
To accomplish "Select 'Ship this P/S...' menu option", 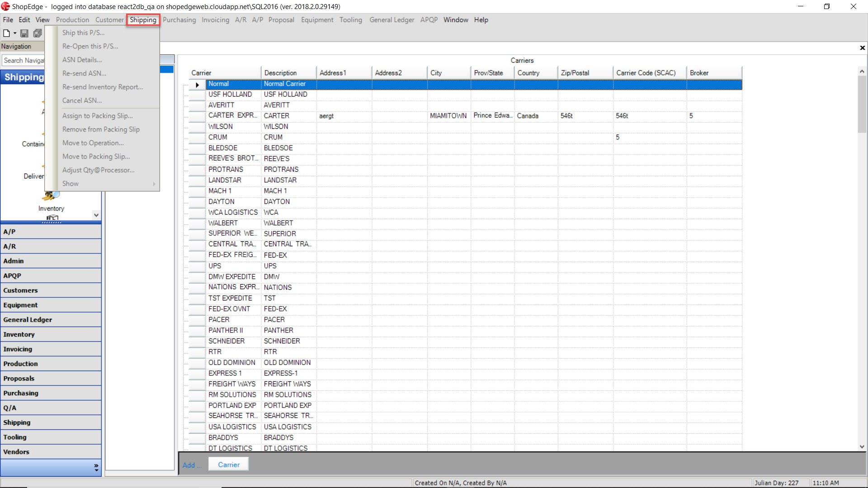I will coord(83,32).
